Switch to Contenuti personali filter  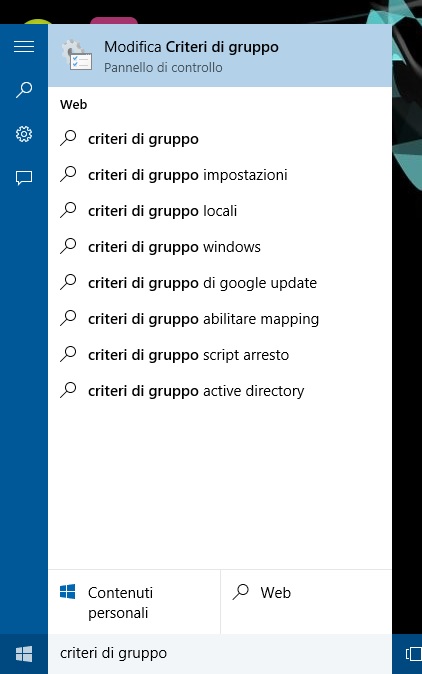point(134,602)
